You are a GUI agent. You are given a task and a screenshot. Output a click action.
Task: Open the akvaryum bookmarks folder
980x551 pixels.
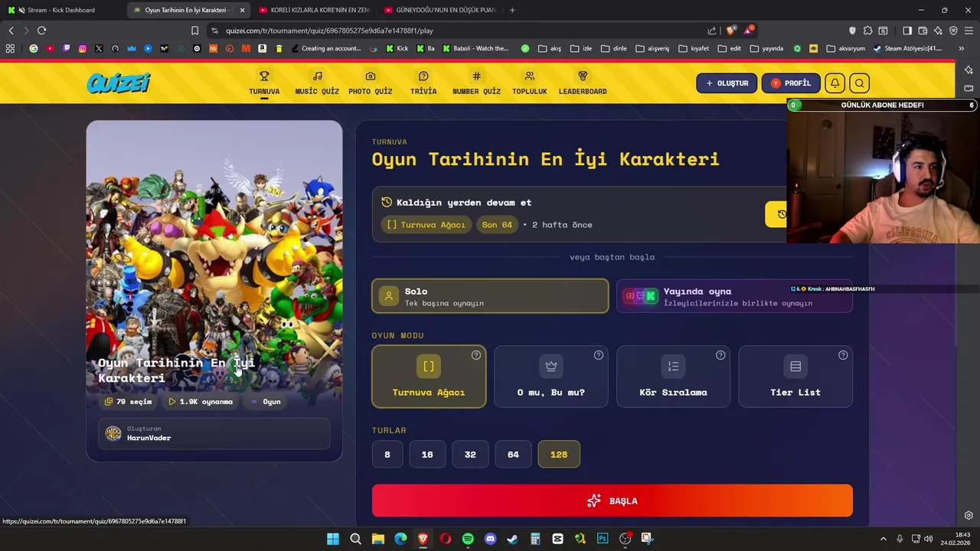(845, 48)
